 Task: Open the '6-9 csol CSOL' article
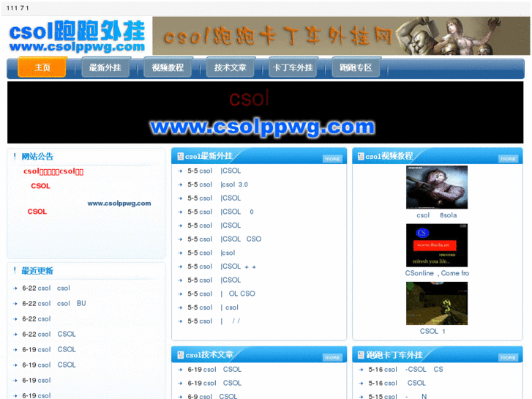pos(212,396)
